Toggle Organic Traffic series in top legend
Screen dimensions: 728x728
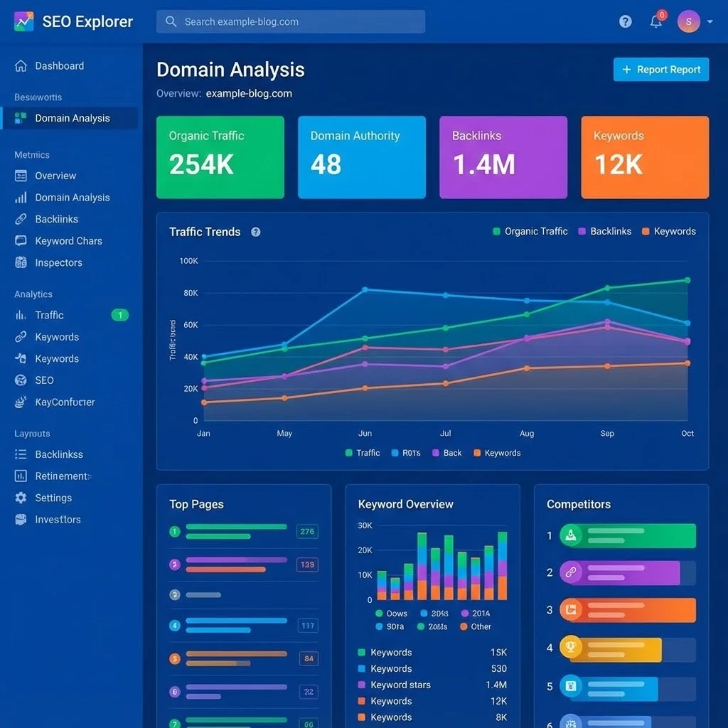(530, 231)
